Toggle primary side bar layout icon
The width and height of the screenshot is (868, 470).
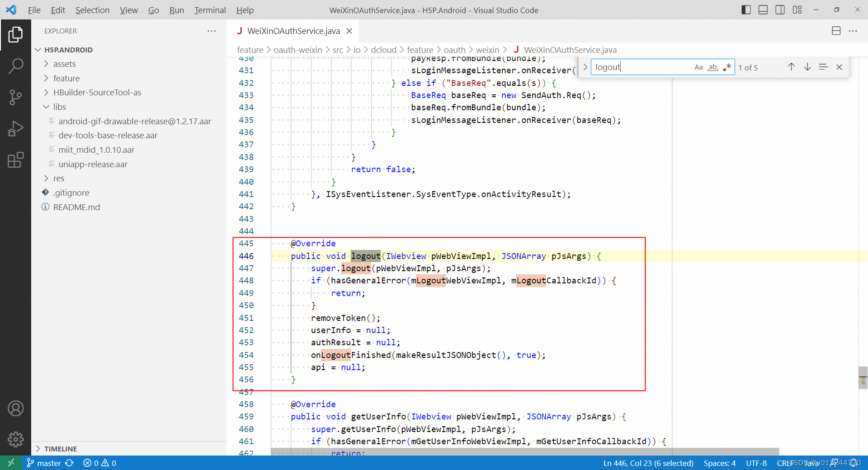[746, 10]
